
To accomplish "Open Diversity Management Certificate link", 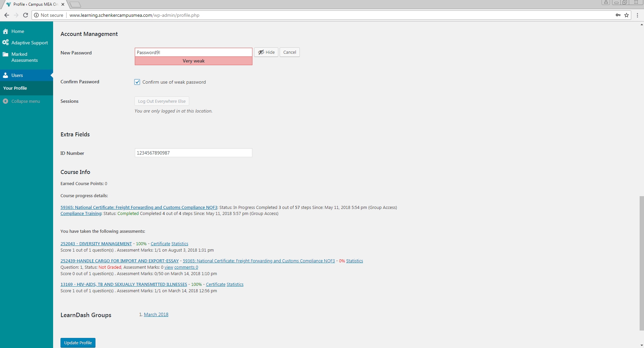I will 160,244.
